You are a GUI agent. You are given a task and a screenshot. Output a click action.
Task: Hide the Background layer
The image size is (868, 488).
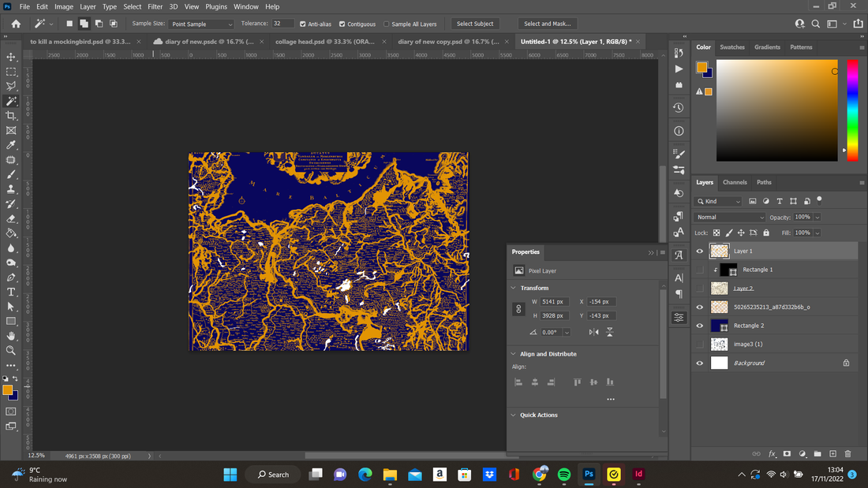(700, 363)
